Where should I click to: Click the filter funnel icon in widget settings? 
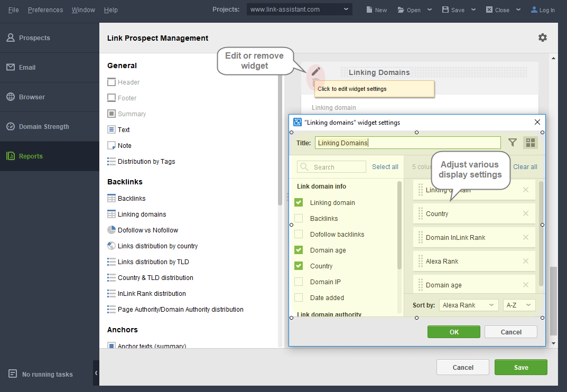[513, 143]
